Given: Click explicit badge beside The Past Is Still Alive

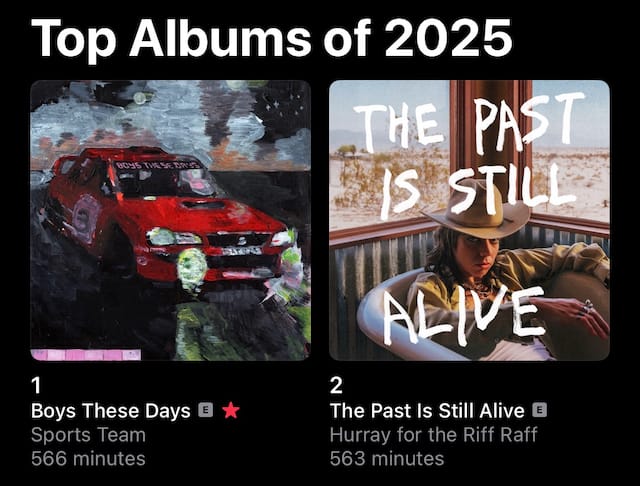Looking at the screenshot, I should (540, 410).
